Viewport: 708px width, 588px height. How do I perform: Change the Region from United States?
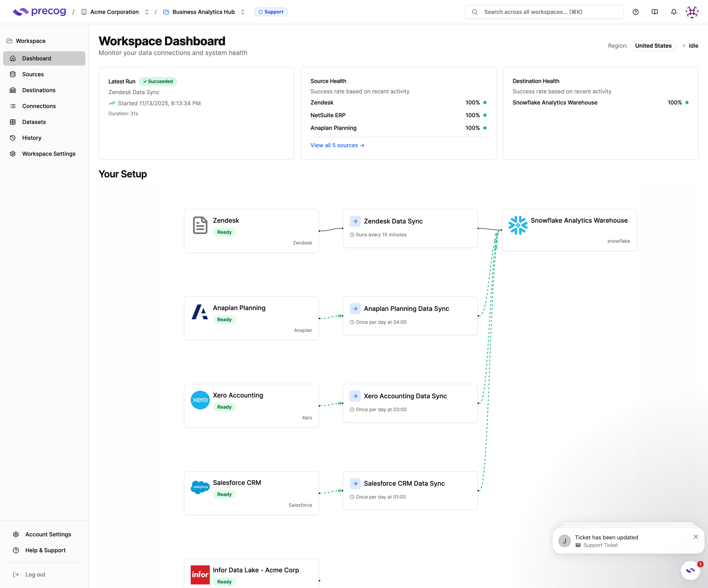(653, 46)
